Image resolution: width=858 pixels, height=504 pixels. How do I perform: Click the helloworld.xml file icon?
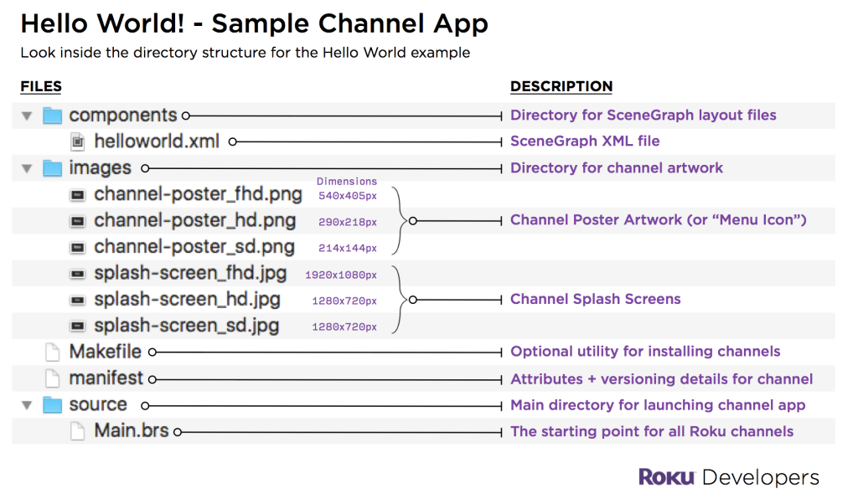[78, 141]
